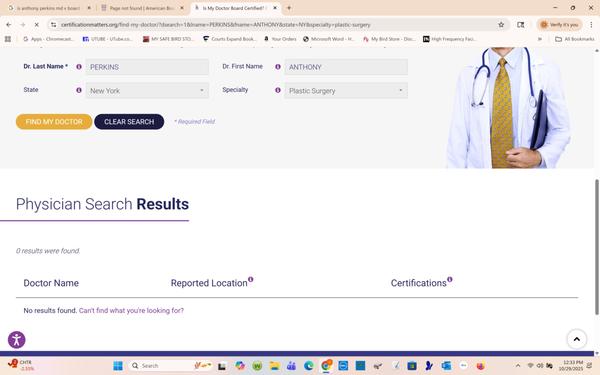600x375 pixels.
Task: Click the '0 results were found.' text
Action: pyautogui.click(x=48, y=251)
